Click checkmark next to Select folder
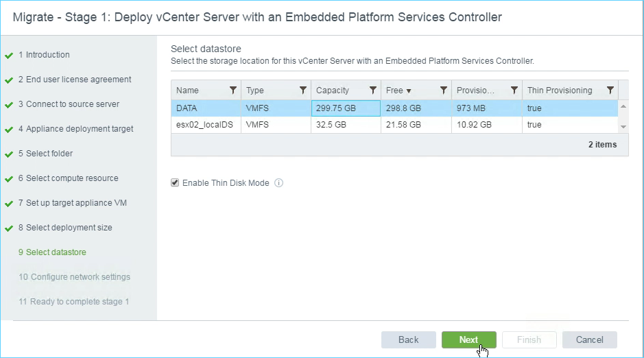Screen dimensions: 644x358 click(x=9, y=154)
